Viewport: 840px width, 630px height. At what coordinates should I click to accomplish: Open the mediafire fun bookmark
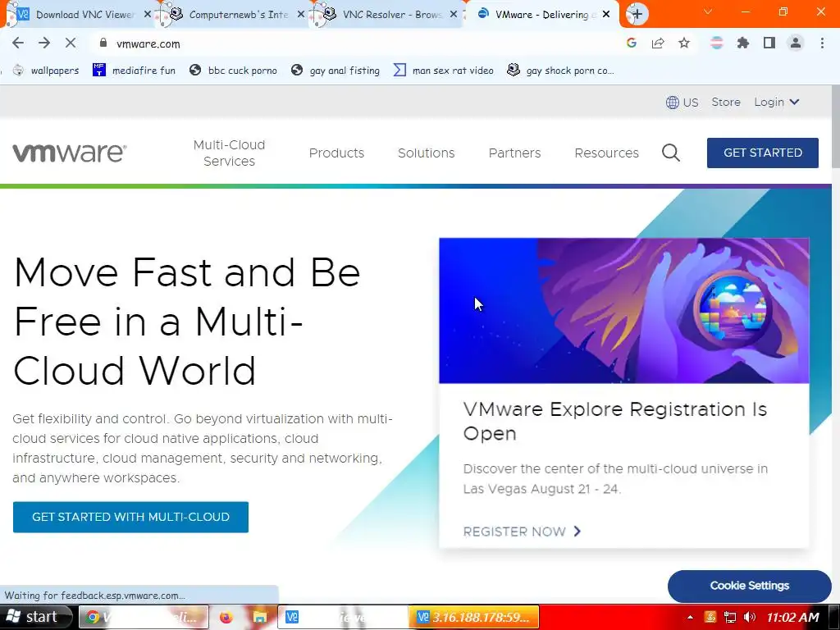tap(134, 71)
